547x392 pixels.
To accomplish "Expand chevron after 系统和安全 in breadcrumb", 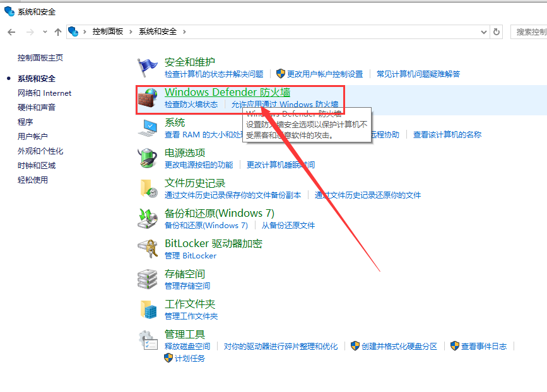I will 184,32.
